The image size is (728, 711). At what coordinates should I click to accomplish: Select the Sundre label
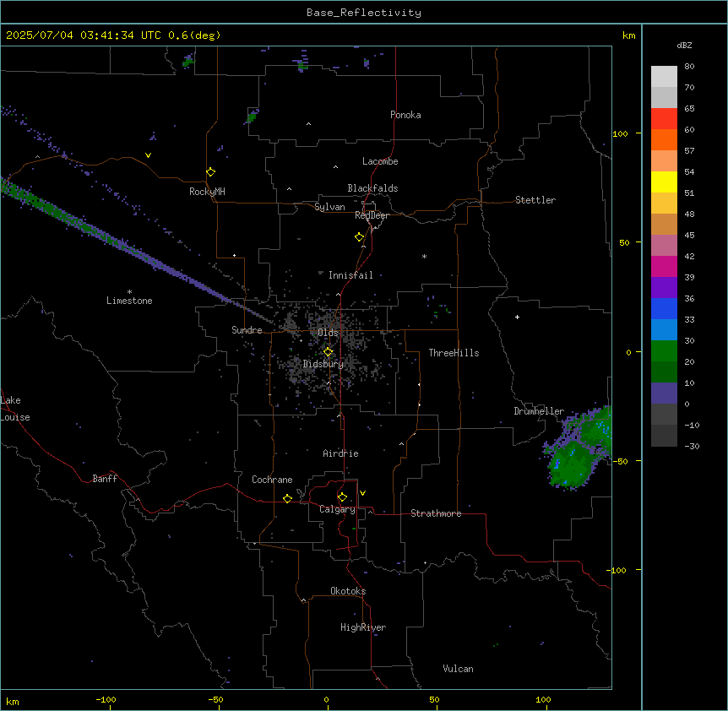point(247,330)
